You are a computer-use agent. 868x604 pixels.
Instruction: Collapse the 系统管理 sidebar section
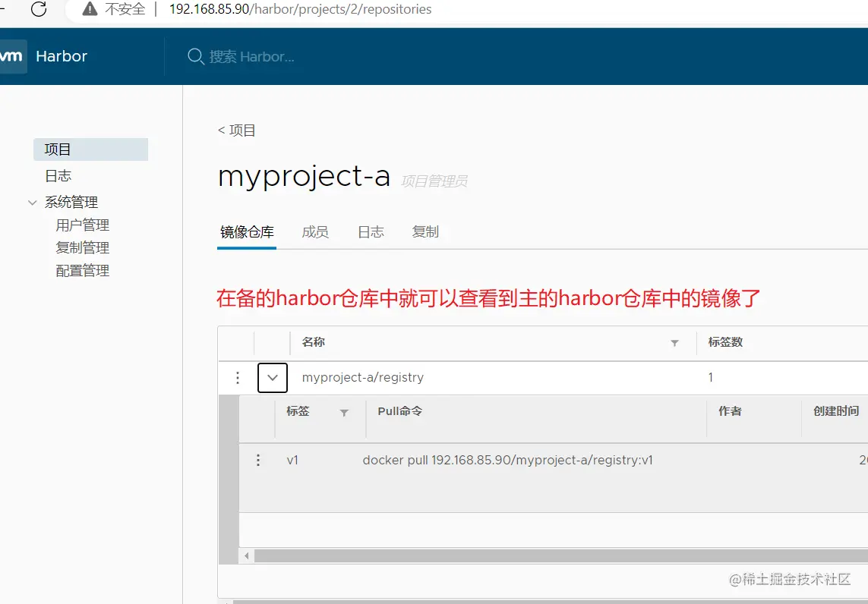coord(33,203)
